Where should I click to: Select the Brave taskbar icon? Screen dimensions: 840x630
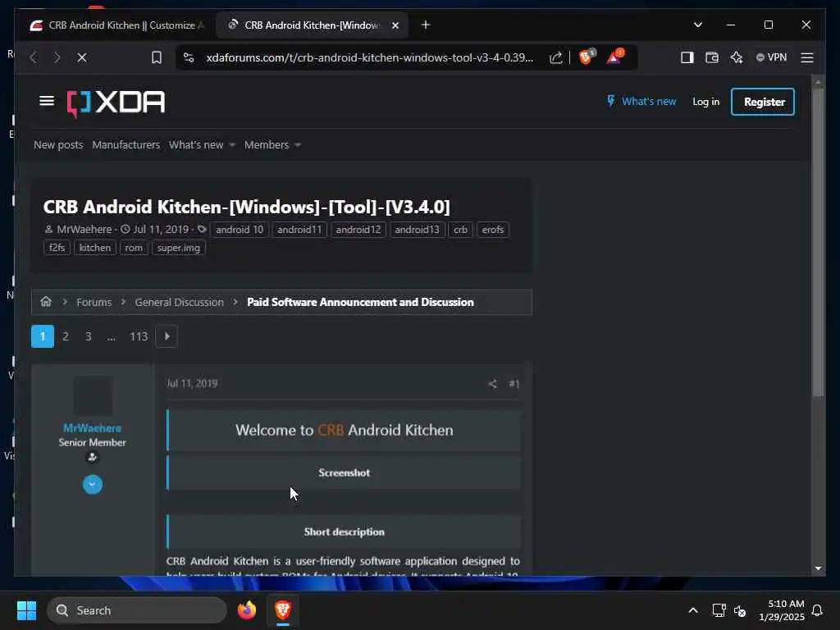click(283, 609)
